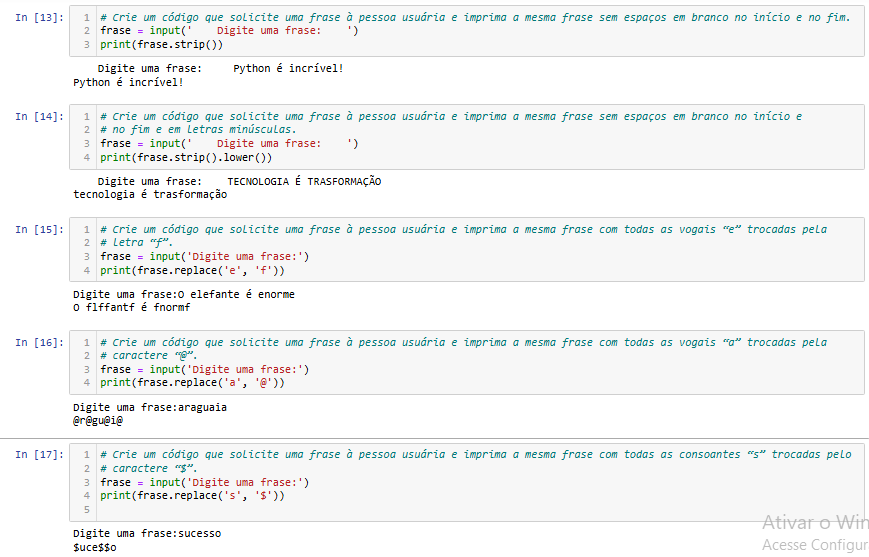Viewport: 869px width, 557px height.
Task: Click the '$uce$$o' output text
Action: tap(95, 548)
